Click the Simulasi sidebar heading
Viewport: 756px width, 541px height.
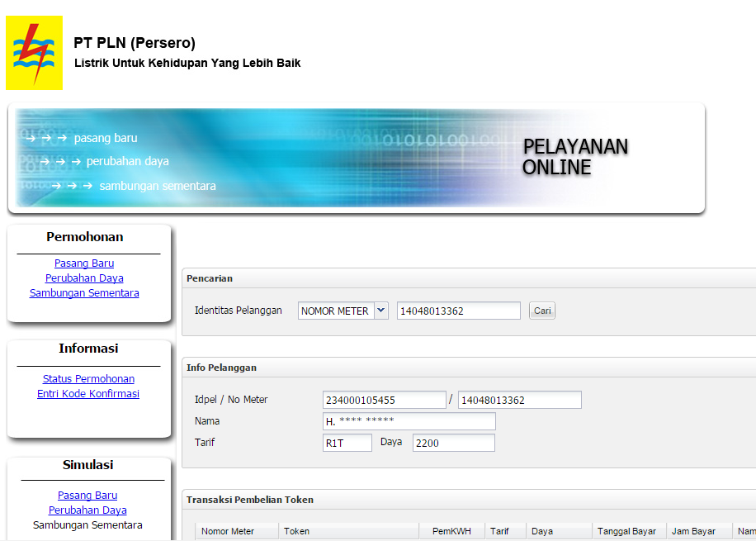(88, 465)
